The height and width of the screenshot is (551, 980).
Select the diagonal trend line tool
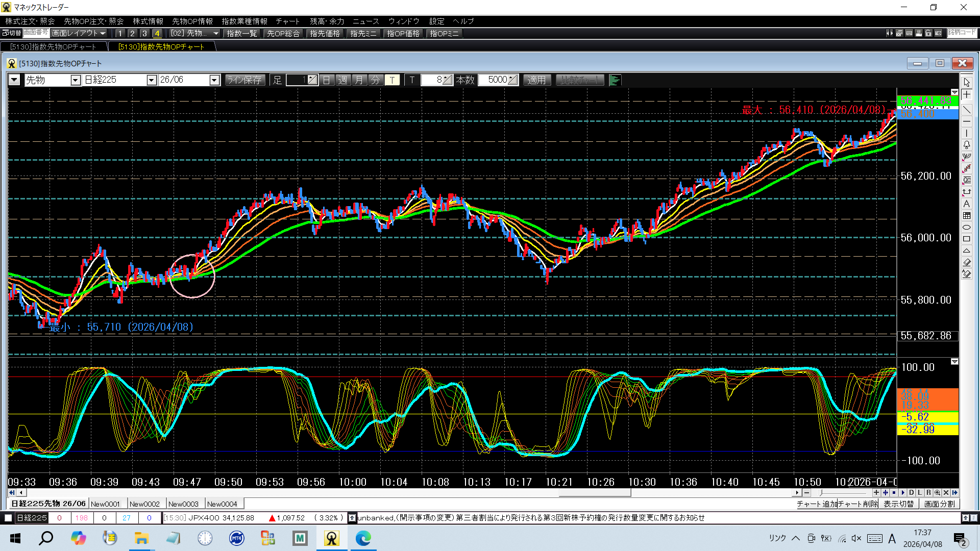(x=966, y=109)
